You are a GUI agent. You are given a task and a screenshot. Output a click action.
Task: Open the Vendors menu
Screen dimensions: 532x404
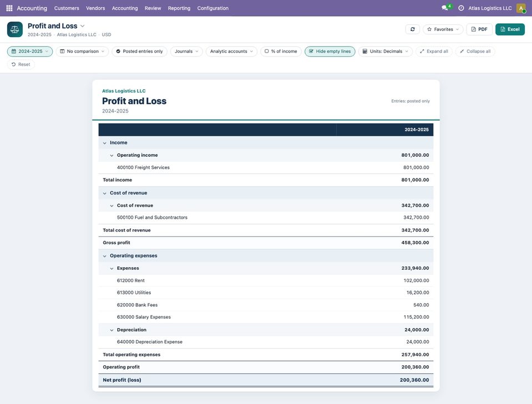[x=95, y=8]
